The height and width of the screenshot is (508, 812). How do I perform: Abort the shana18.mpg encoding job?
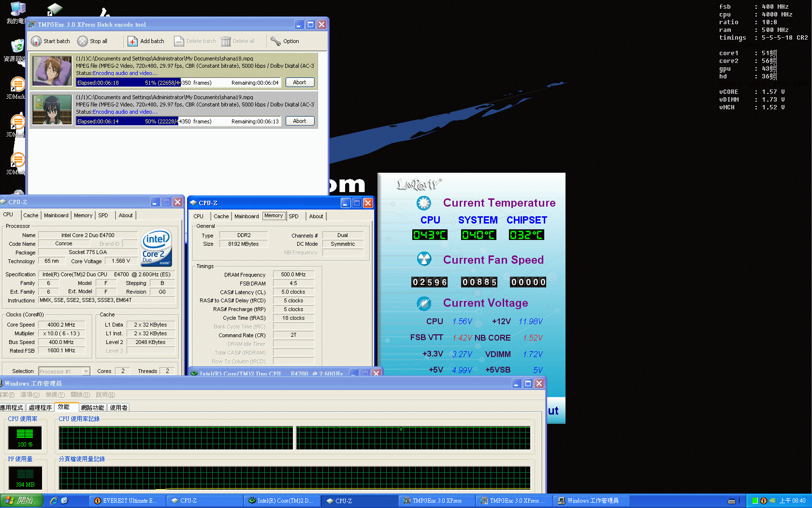point(300,82)
